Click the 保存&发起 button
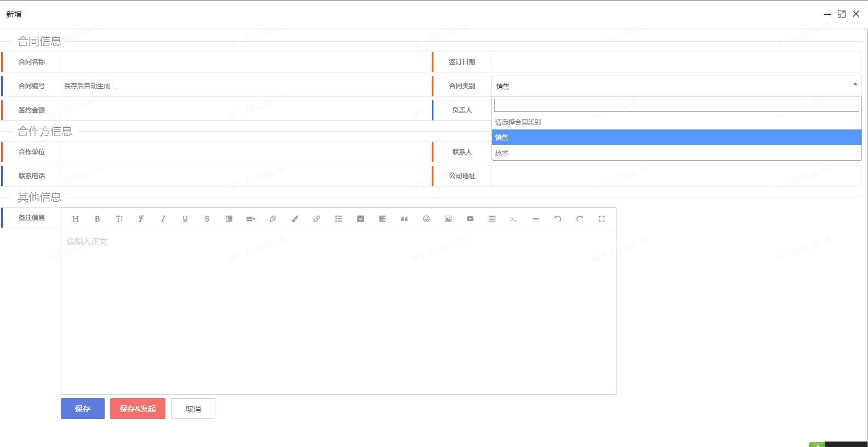This screenshot has height=447, width=868. 138,409
